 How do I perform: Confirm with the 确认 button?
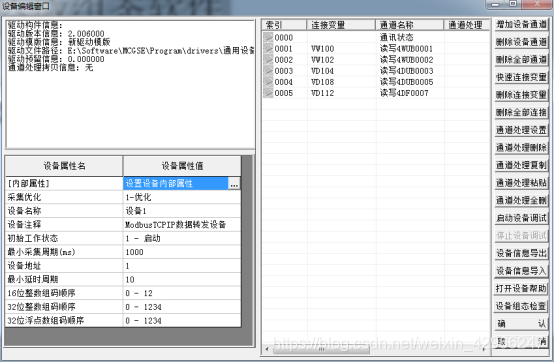tap(521, 324)
